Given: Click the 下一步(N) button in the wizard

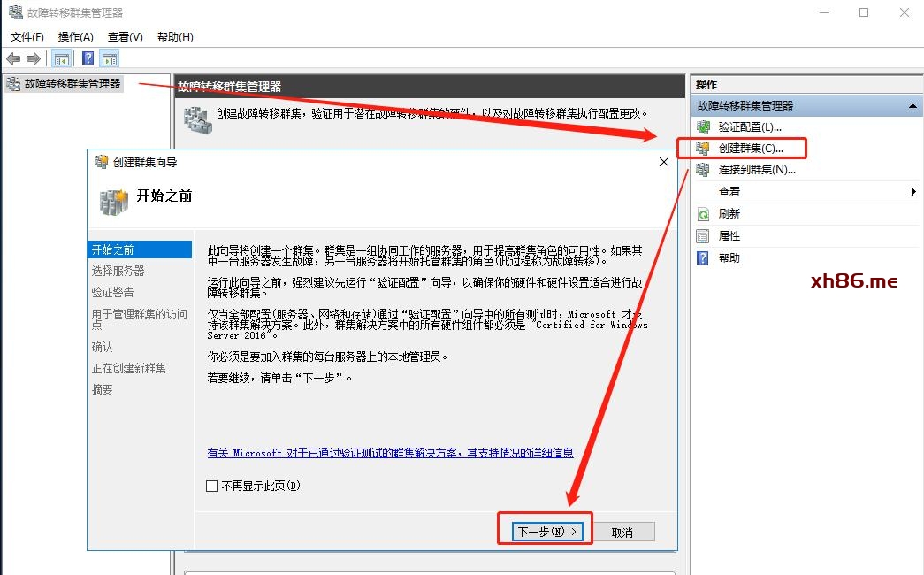Looking at the screenshot, I should (547, 532).
